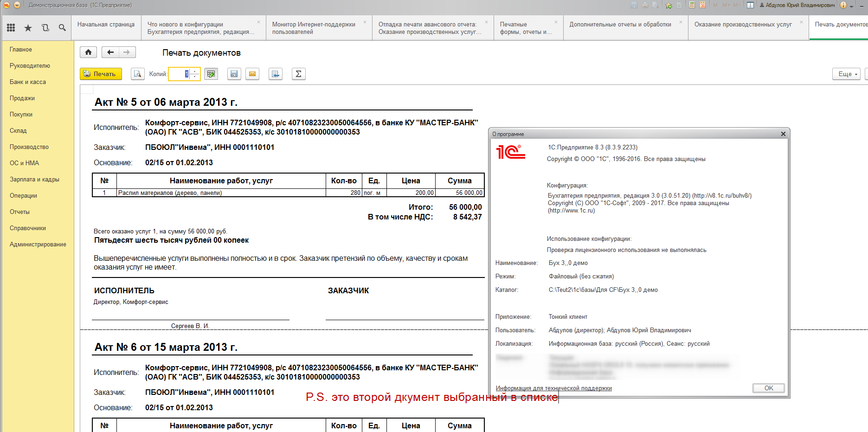Open Главное section
The image size is (868, 432).
pos(21,49)
